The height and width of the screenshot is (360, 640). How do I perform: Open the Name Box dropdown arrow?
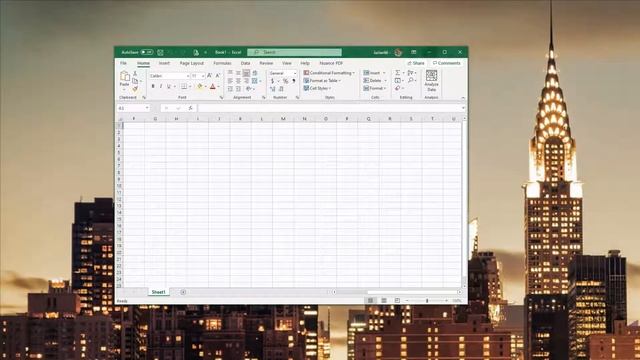147,108
